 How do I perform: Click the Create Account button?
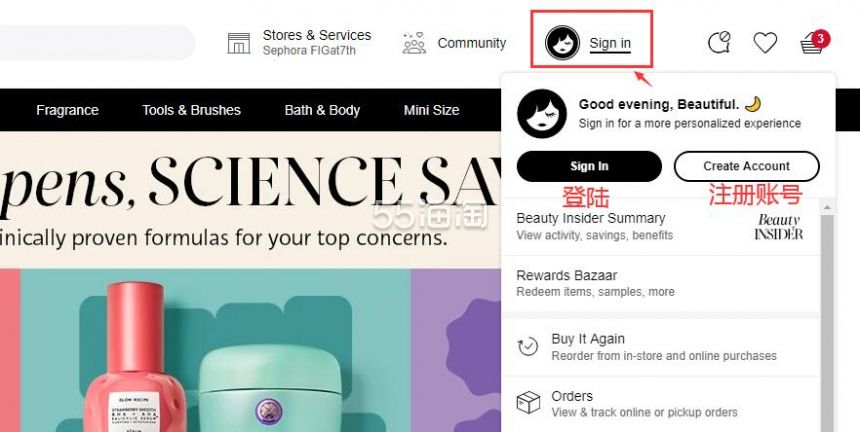pyautogui.click(x=746, y=166)
